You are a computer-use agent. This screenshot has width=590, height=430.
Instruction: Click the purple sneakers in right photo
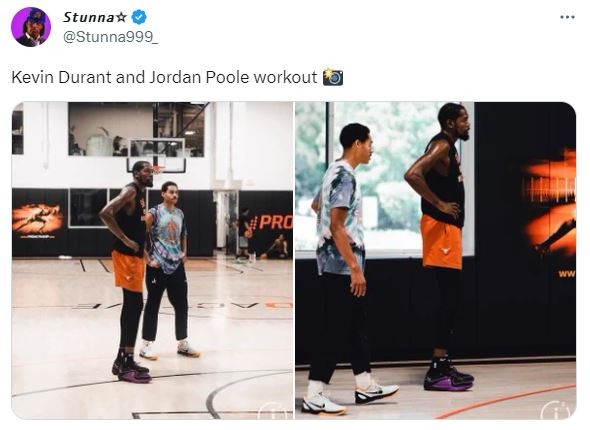pos(449,379)
